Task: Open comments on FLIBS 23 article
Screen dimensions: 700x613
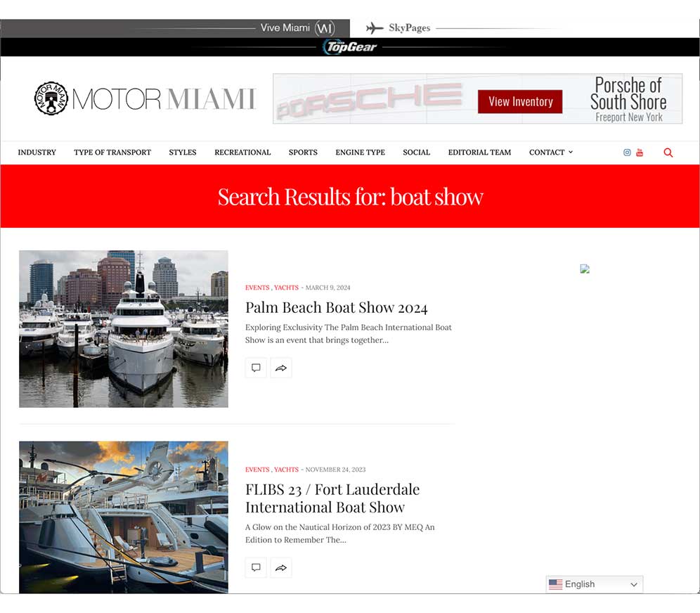Action: pos(256,567)
